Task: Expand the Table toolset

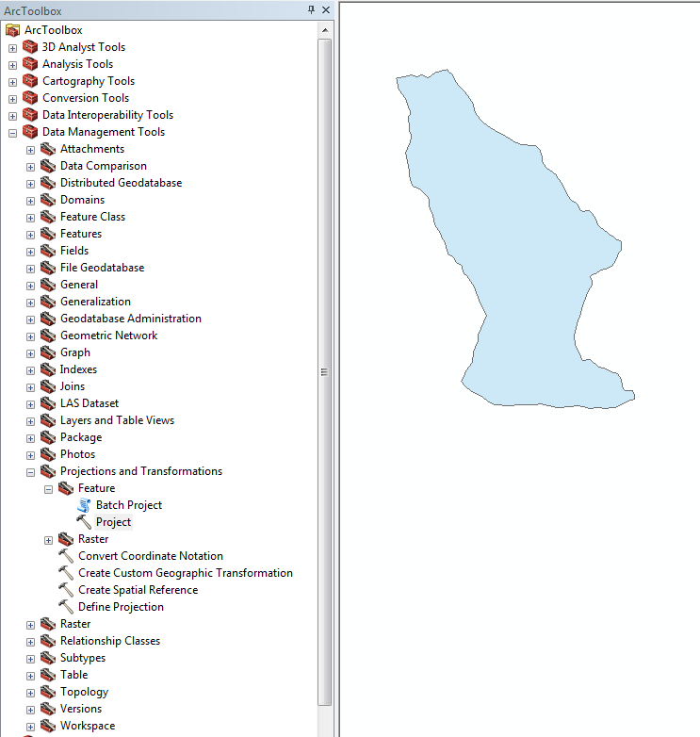Action: (30, 676)
